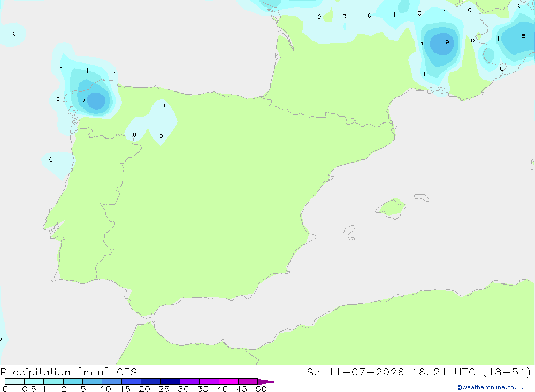Open the weatheronline.co.uk copyright link
Screen dimensions: 535x392
click(x=490, y=387)
